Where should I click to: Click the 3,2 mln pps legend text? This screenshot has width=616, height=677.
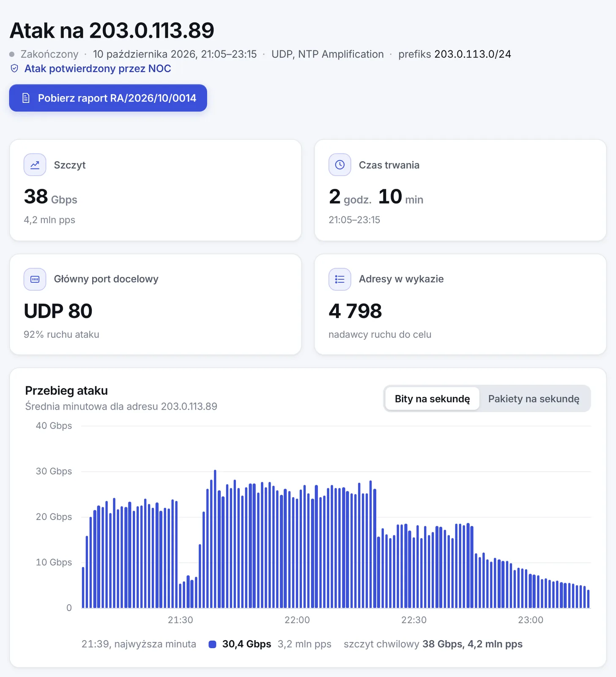pos(304,644)
